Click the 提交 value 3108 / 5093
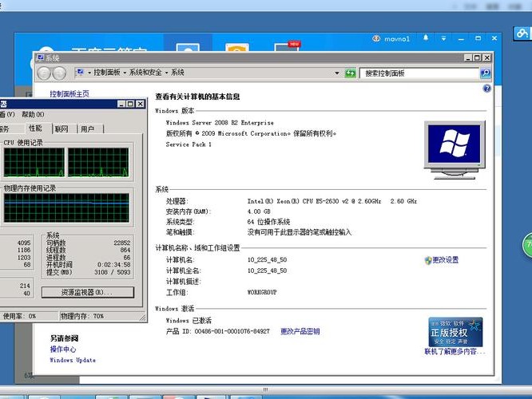Image resolution: width=532 pixels, height=399 pixels. click(x=113, y=272)
